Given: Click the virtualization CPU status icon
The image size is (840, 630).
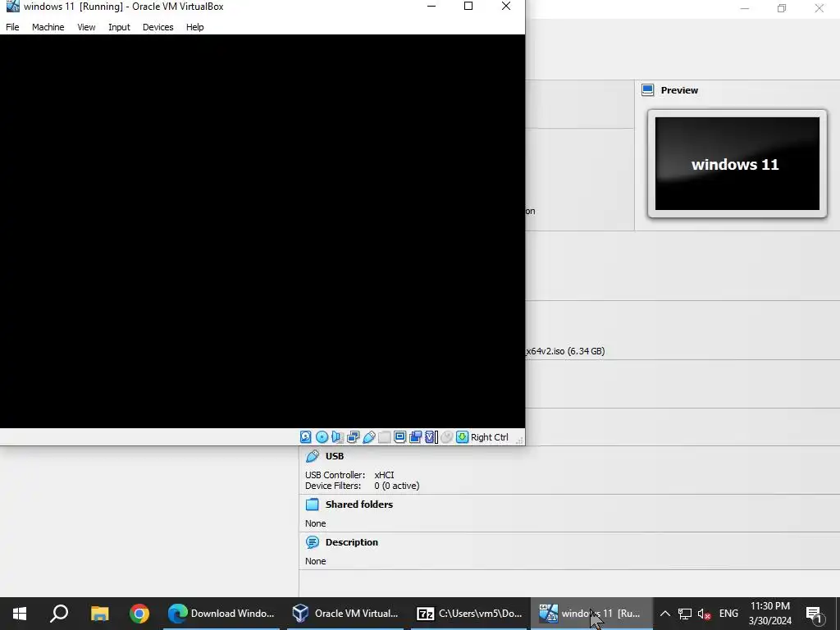Looking at the screenshot, I should click(x=431, y=437).
